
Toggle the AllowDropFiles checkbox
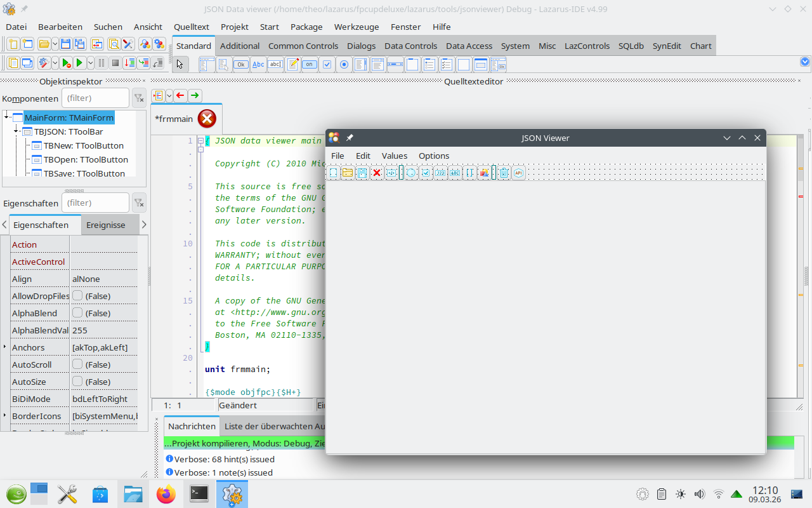point(77,295)
